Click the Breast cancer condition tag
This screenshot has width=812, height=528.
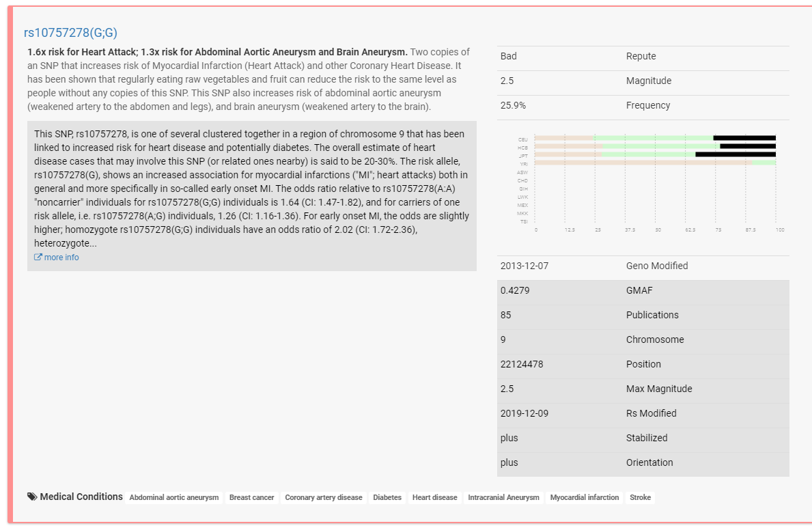(x=251, y=497)
